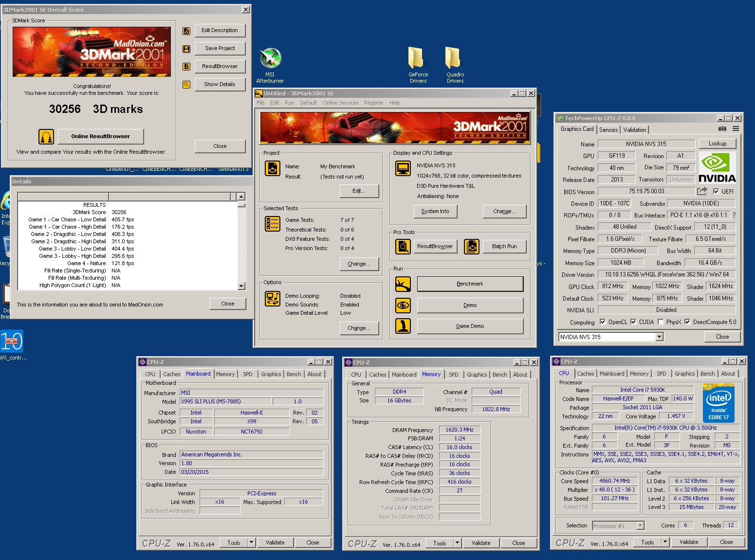
Task: Click the Intel Core i7 logo in CPU-Z
Action: pyautogui.click(x=718, y=403)
